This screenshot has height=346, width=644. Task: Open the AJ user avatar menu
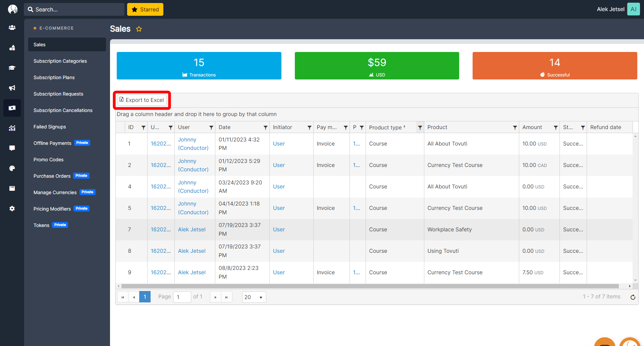[x=633, y=9]
